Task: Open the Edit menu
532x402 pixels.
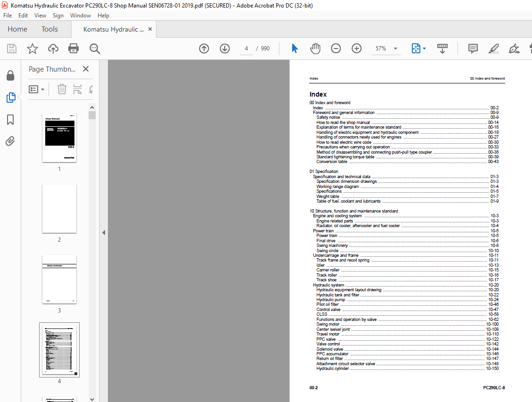Action: (x=23, y=15)
